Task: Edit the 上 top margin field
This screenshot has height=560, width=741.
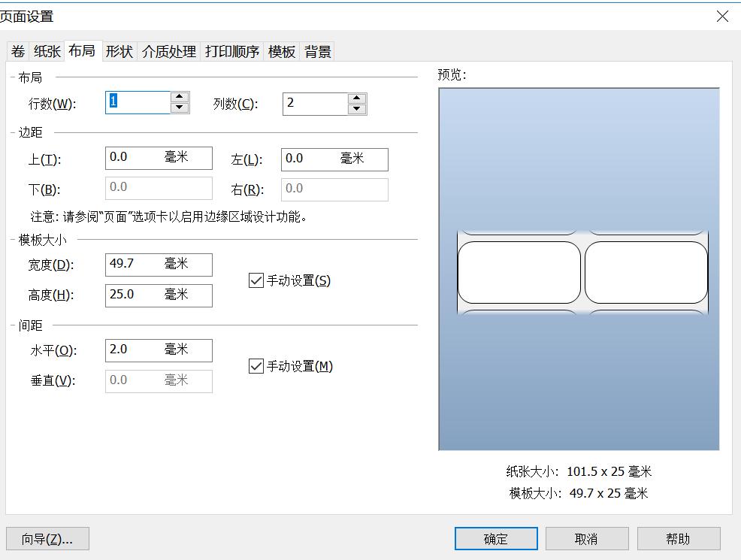Action: pos(158,159)
